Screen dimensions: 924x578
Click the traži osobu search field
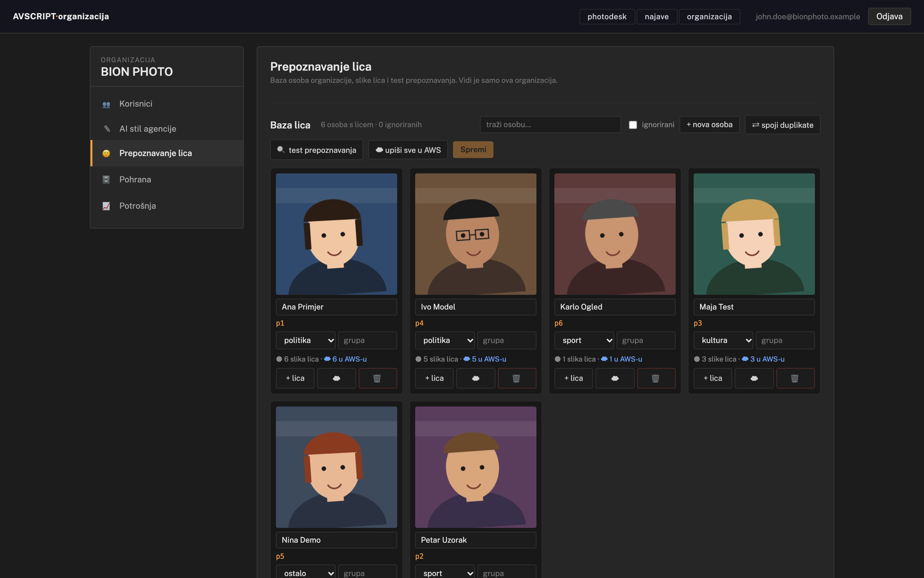tap(550, 125)
